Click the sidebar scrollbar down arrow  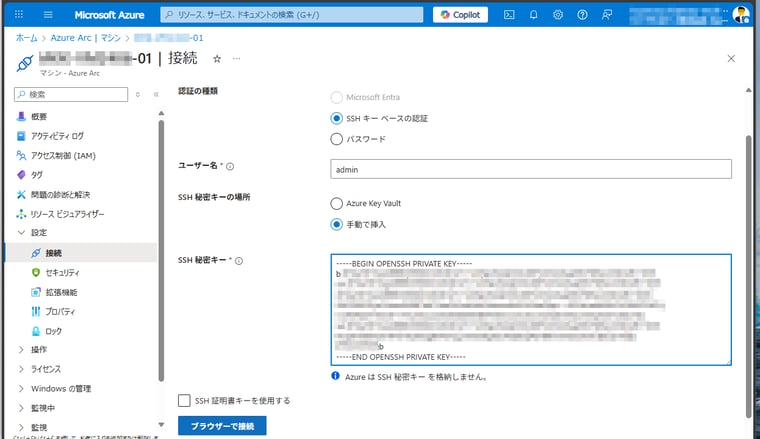point(161,425)
